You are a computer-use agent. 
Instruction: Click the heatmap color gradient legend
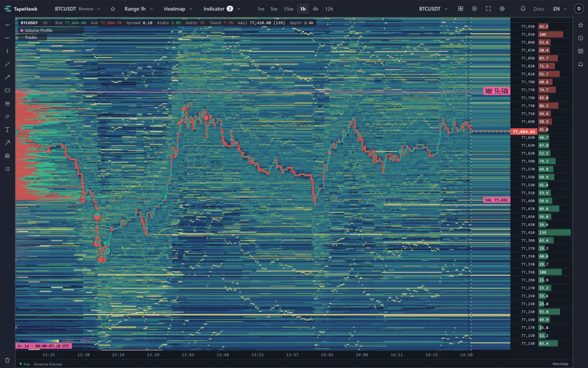39,341
